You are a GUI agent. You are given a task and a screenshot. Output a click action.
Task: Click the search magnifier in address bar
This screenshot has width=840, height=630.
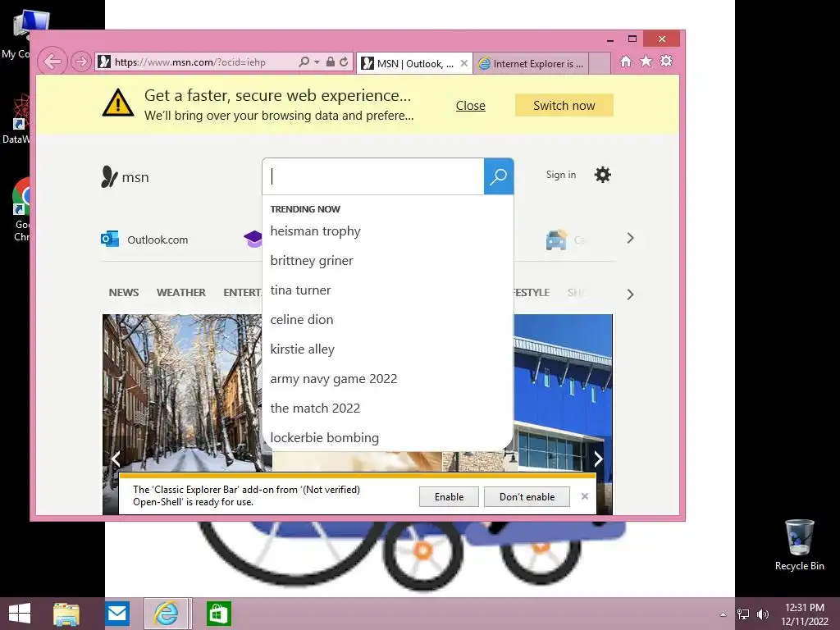304,62
